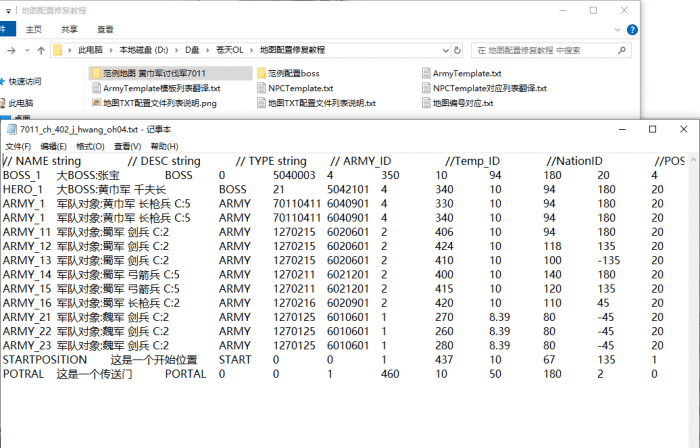Switch to the 查看 ribbon tab
Screen dimensions: 700x448
tap(105, 30)
